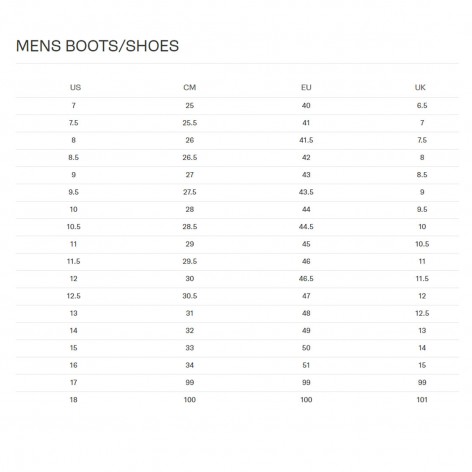The height and width of the screenshot is (472, 472).
Task: Click EU size 44.5 cell
Action: 306,227
